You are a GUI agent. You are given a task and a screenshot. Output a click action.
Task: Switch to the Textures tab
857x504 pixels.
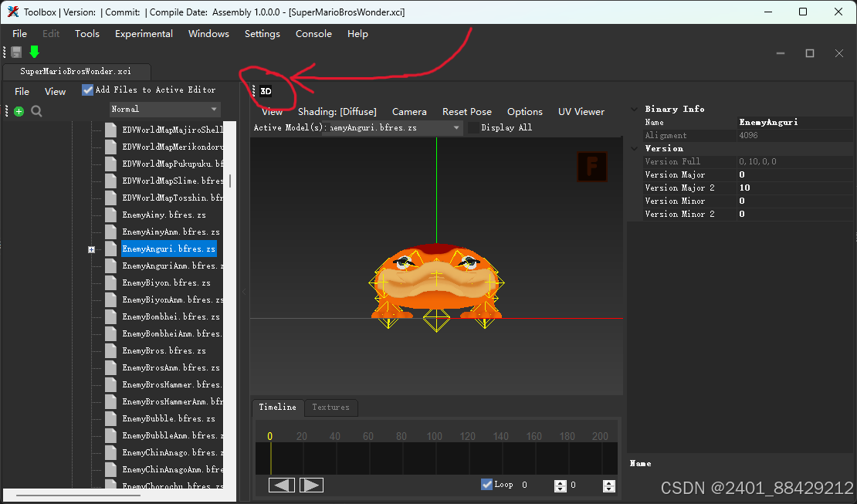click(x=330, y=408)
